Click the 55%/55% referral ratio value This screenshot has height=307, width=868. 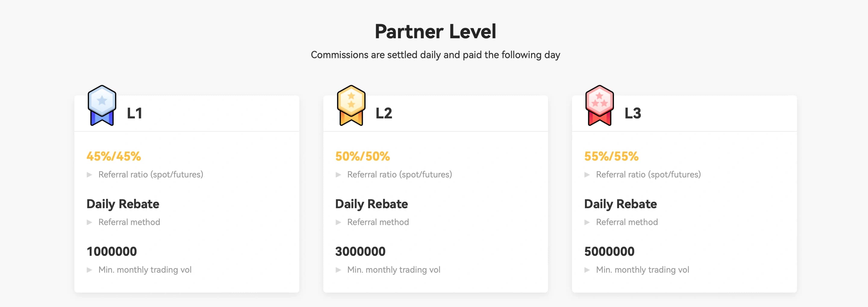point(611,156)
